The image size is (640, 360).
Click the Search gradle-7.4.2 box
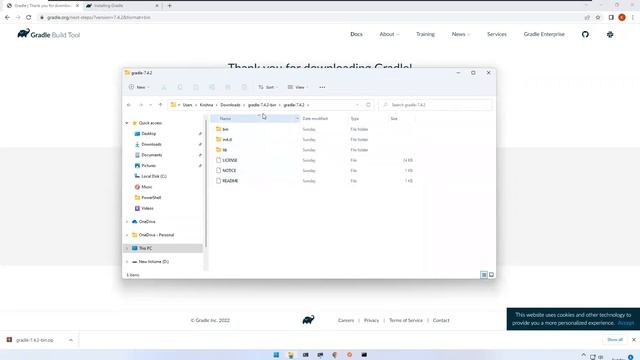tap(435, 105)
